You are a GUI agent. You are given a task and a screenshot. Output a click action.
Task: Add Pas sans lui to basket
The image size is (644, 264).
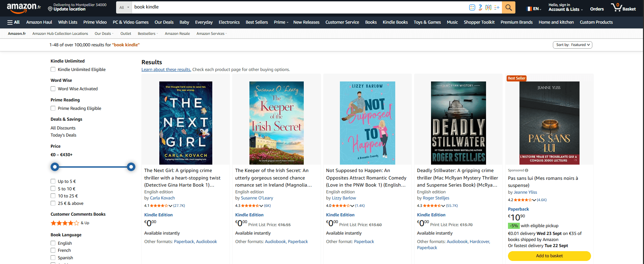[x=549, y=256]
